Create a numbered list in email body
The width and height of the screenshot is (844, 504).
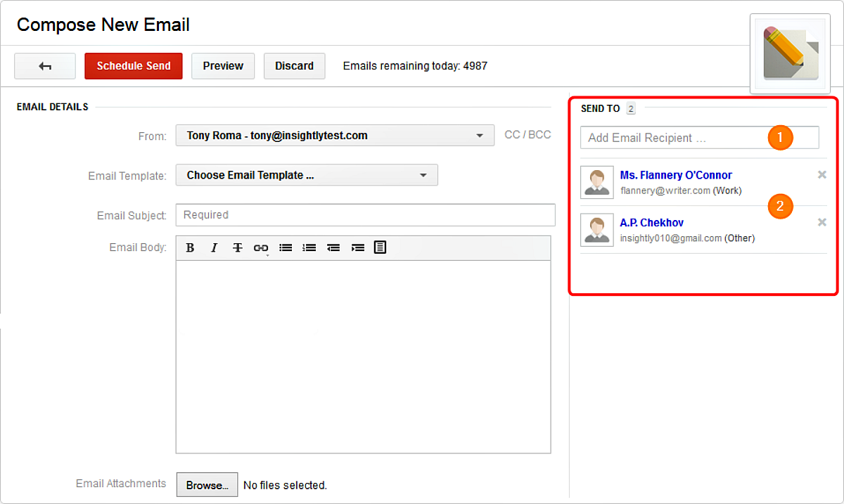click(309, 247)
